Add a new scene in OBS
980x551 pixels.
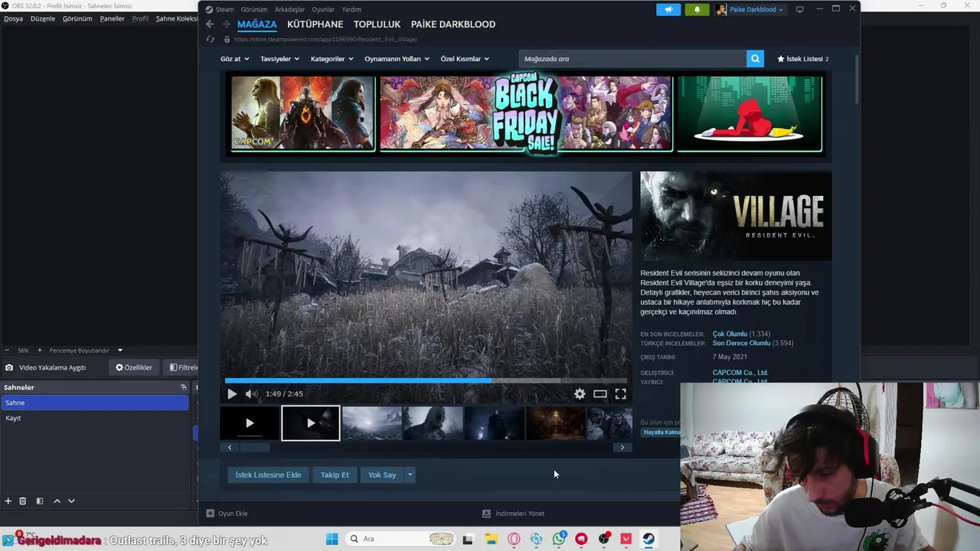[x=8, y=501]
